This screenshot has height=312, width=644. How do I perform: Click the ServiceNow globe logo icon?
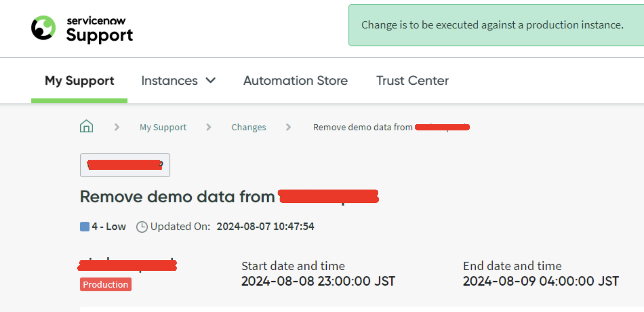(43, 28)
